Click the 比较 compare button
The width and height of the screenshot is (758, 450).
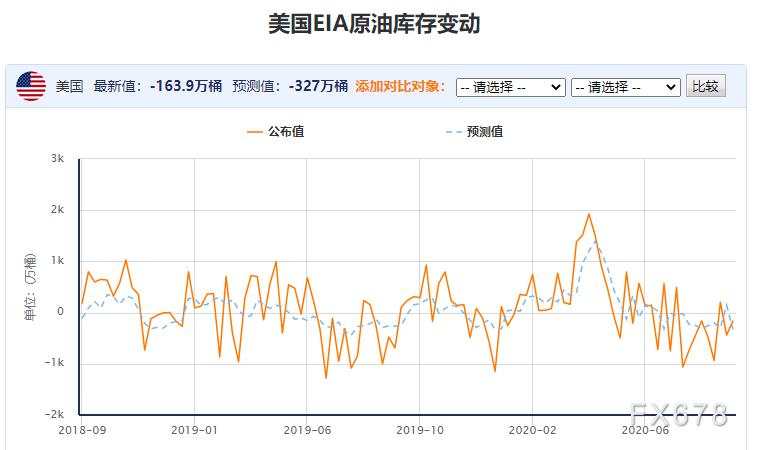[x=705, y=86]
